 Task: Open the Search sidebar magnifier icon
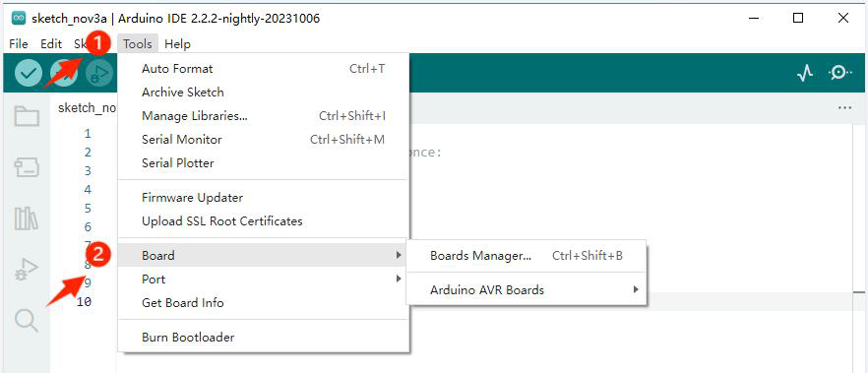pyautogui.click(x=27, y=321)
